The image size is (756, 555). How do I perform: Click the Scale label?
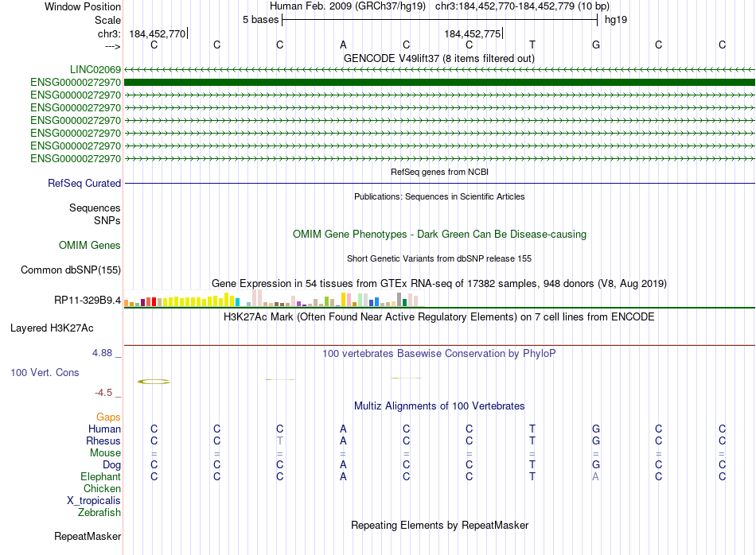107,20
